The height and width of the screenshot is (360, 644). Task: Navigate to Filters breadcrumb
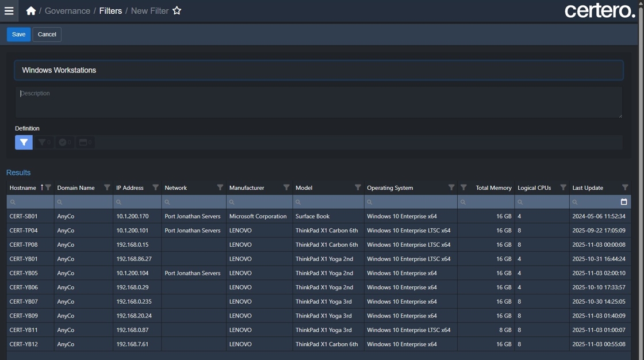pos(110,11)
